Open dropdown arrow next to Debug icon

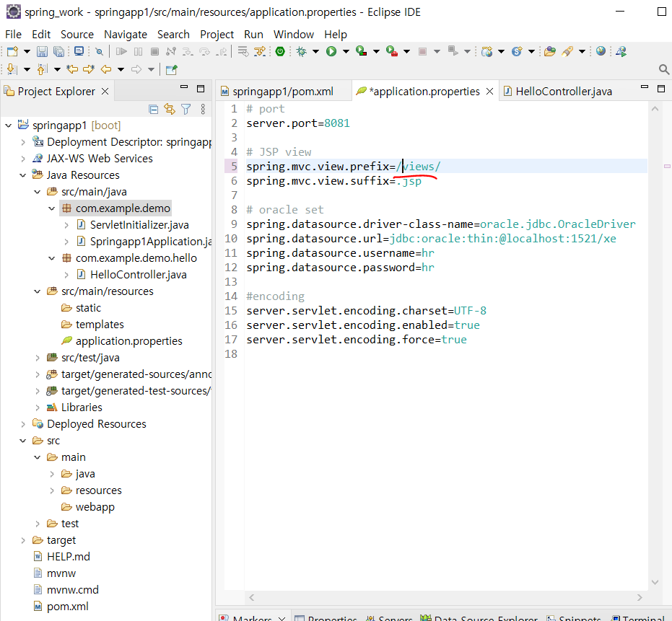[x=316, y=52]
